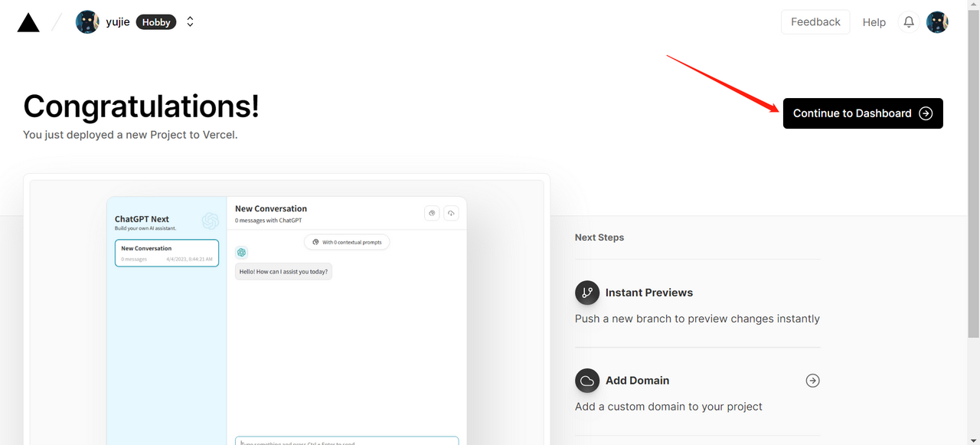980x445 pixels.
Task: Click the brain icon left of the export icon
Action: [x=432, y=213]
